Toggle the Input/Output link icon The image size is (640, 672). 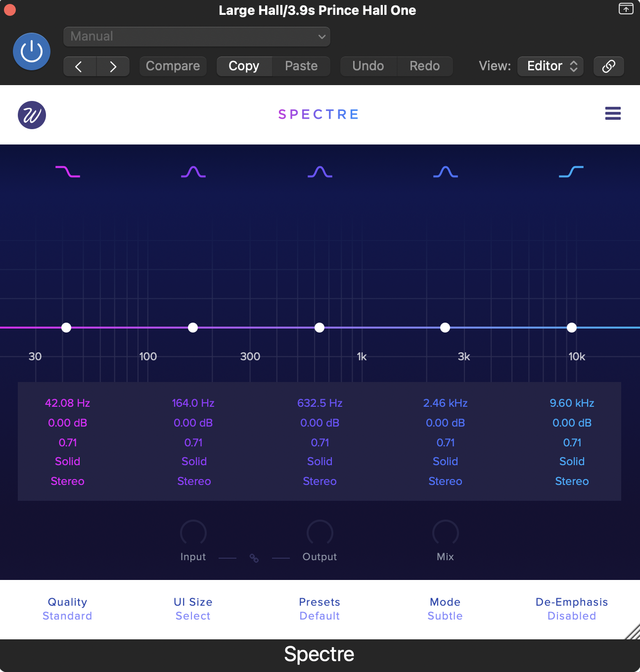(254, 558)
